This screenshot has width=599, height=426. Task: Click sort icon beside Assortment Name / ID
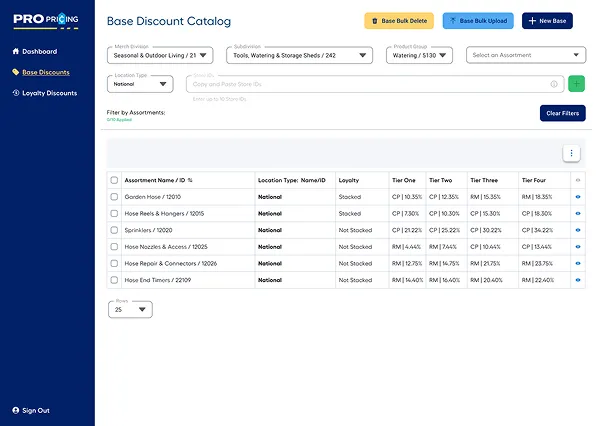[x=190, y=180]
